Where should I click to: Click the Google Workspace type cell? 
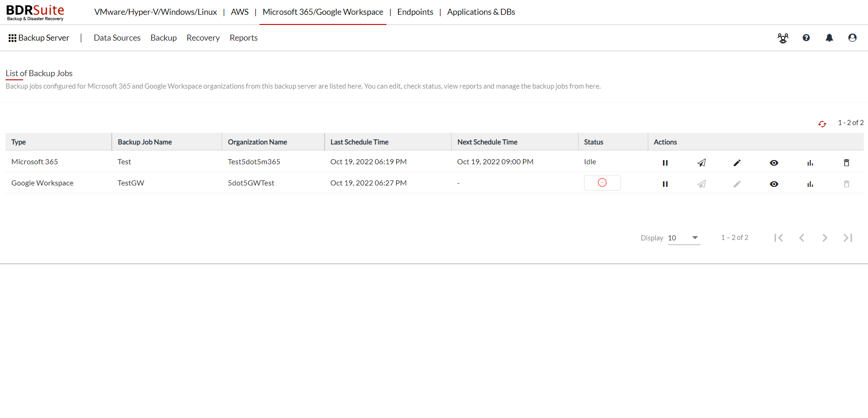(x=42, y=183)
